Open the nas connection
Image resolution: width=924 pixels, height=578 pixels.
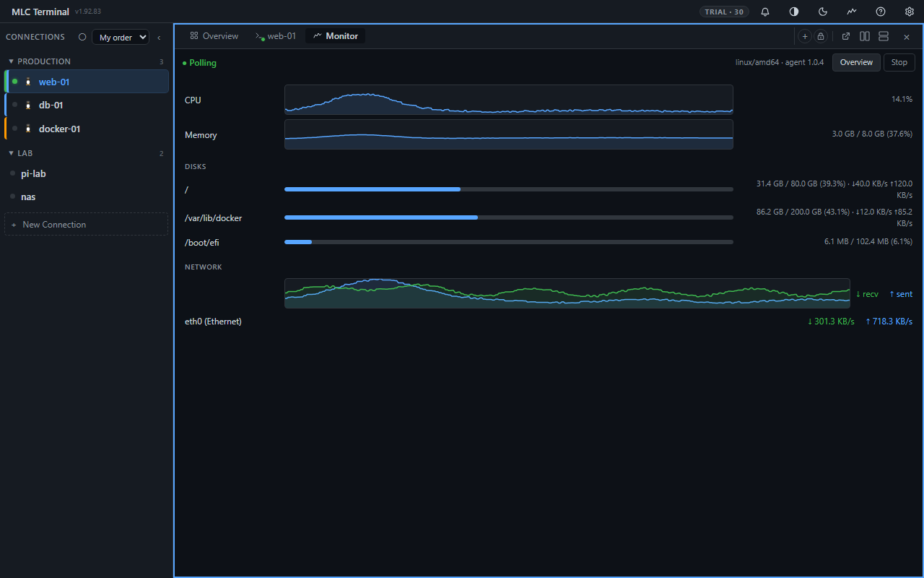87,197
